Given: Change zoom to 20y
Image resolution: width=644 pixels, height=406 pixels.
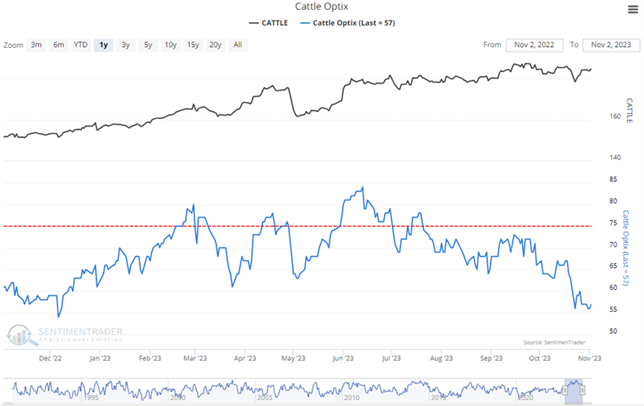Looking at the screenshot, I should pos(216,45).
